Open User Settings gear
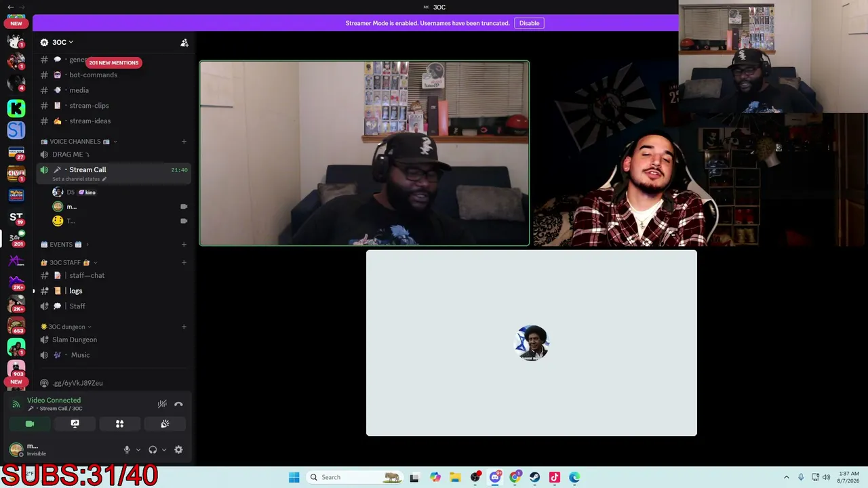Screen dimensions: 868x488 (178, 449)
